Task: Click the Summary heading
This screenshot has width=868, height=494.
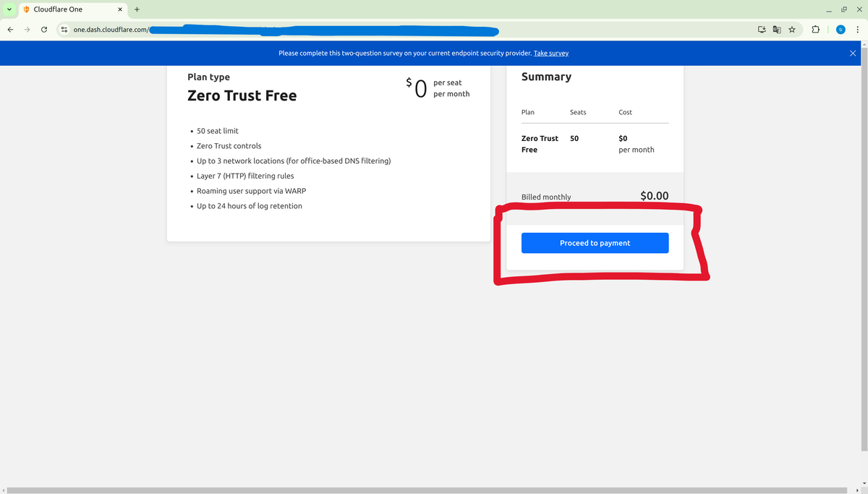Action: pos(546,77)
